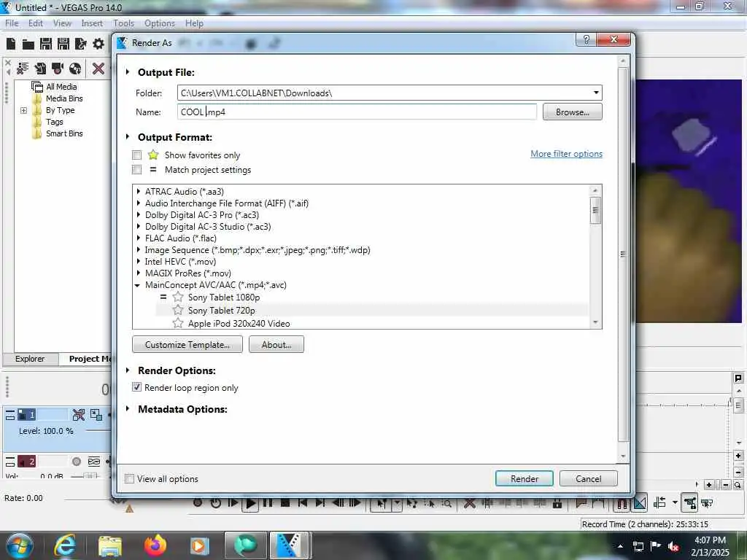
Task: Click the Save As icon in main toolbar
Action: [x=63, y=44]
